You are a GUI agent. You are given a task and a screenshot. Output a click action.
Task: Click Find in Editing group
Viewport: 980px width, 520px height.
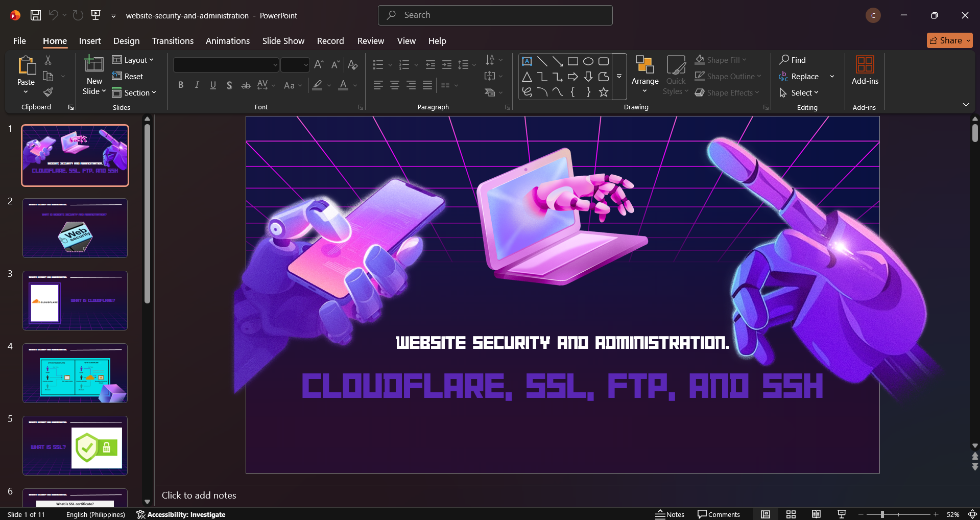[793, 60]
